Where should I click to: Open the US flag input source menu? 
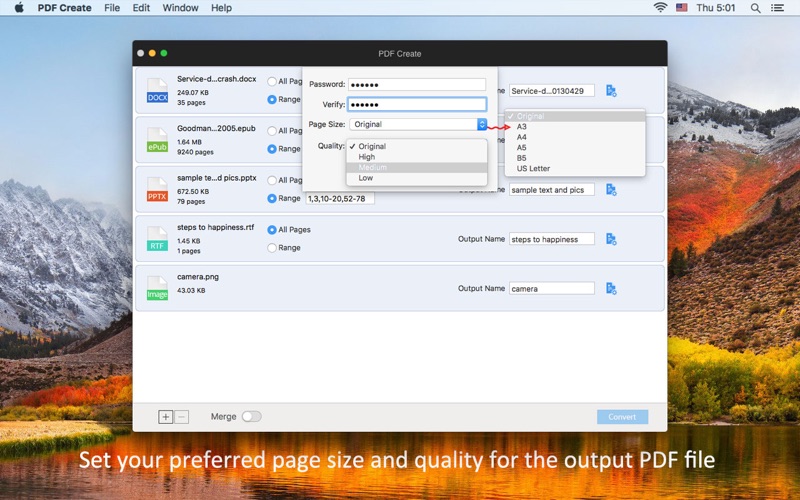(682, 8)
